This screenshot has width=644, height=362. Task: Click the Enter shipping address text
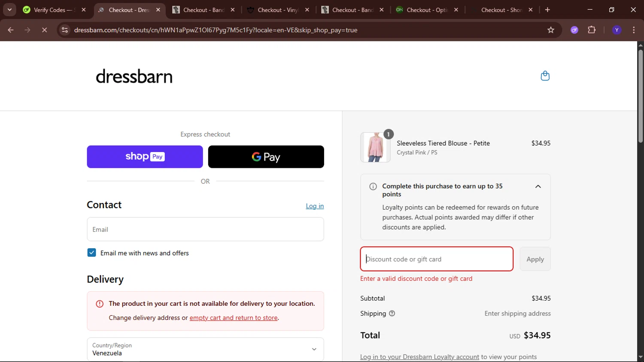coord(517,313)
